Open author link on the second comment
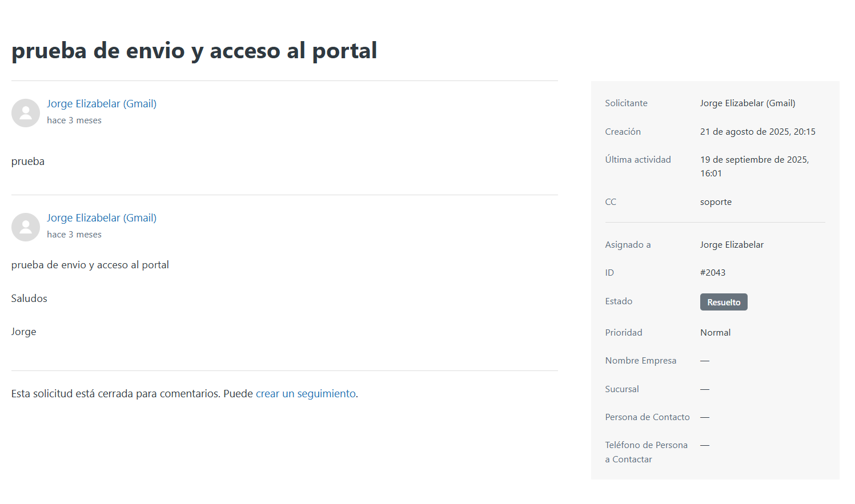 coord(102,218)
